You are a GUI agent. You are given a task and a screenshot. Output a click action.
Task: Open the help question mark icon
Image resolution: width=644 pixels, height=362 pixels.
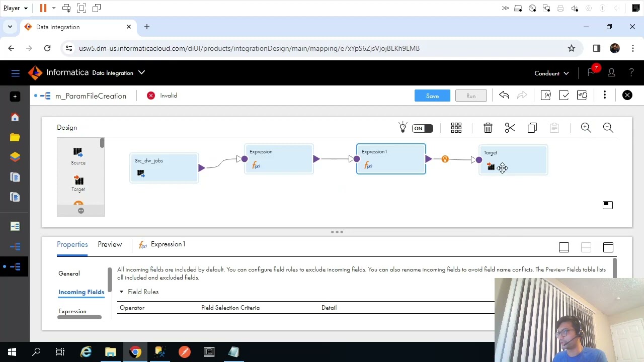[x=631, y=73]
